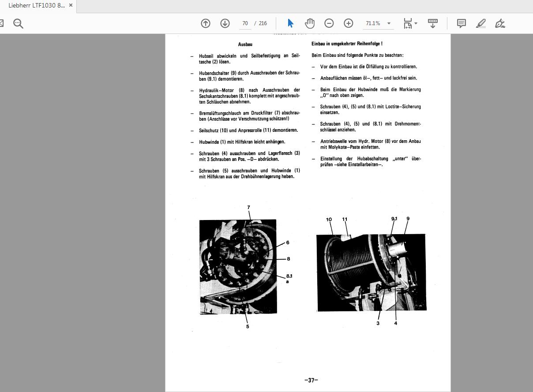Add a comment with sticky note tool
The height and width of the screenshot is (392, 533).
pyautogui.click(x=462, y=23)
